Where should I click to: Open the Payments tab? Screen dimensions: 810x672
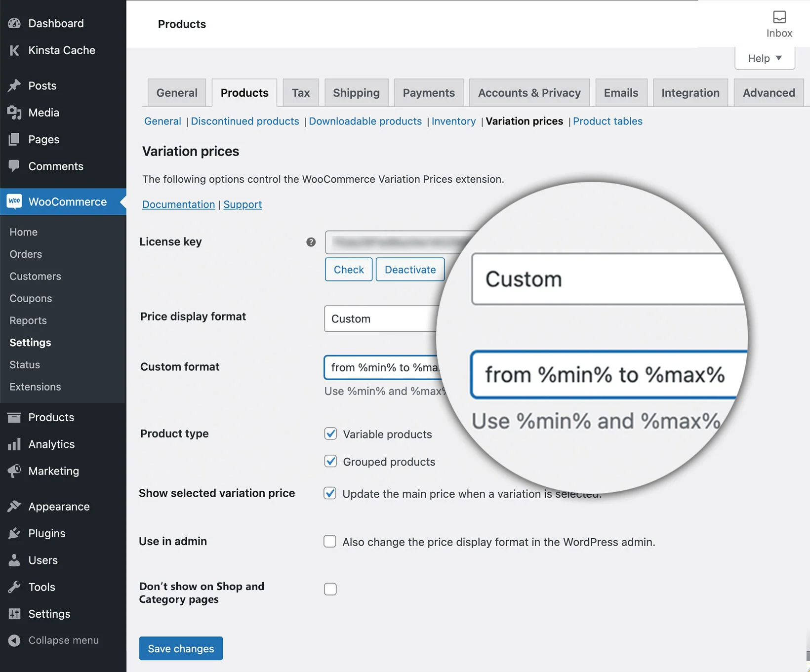click(x=429, y=93)
